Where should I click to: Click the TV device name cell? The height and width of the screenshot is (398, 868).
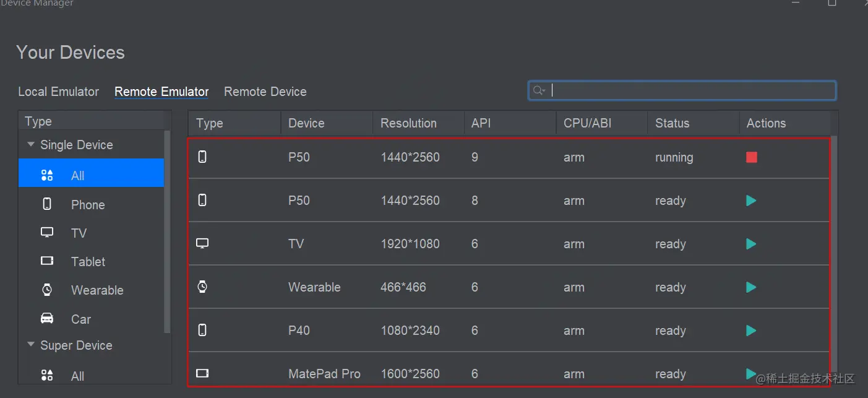pos(296,244)
